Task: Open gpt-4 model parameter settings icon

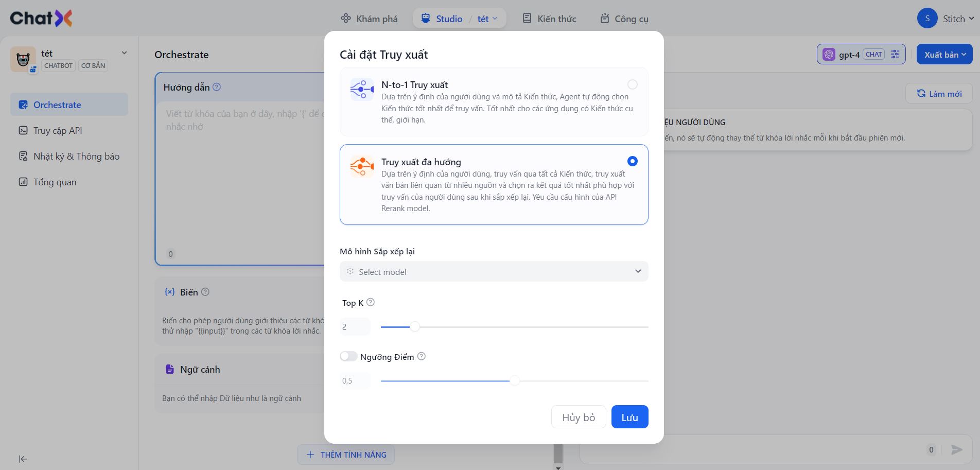Action: click(x=895, y=54)
